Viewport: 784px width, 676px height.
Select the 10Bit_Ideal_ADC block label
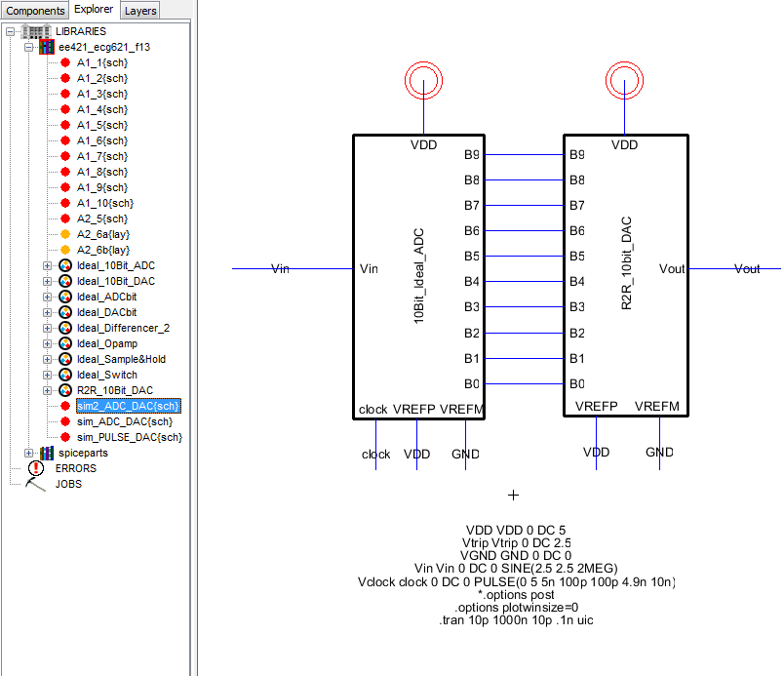click(x=419, y=276)
